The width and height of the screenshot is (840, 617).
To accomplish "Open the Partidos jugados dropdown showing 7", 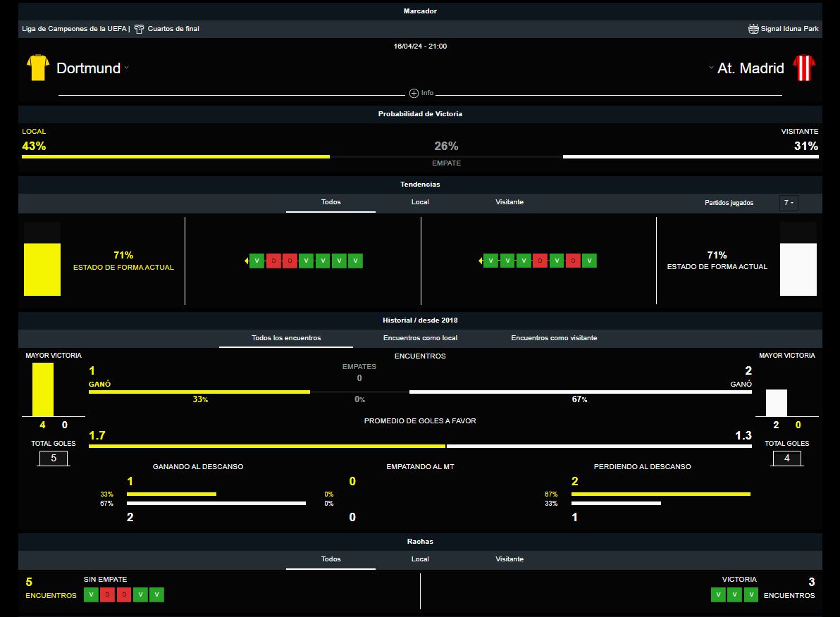I will tap(789, 203).
